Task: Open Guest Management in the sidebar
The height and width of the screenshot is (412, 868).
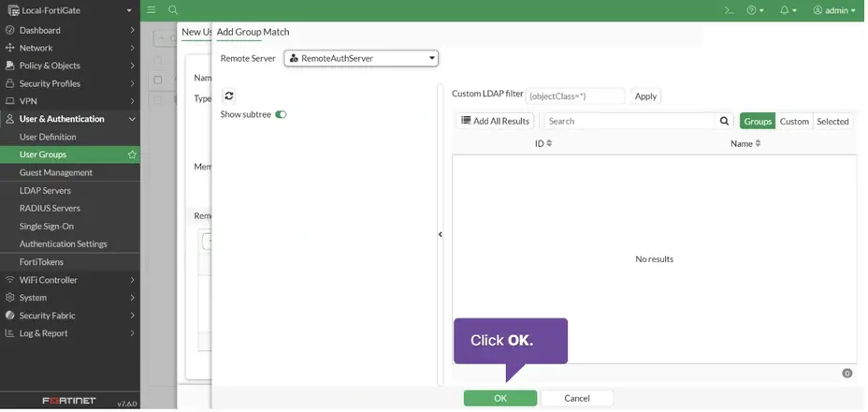Action: click(x=70, y=172)
